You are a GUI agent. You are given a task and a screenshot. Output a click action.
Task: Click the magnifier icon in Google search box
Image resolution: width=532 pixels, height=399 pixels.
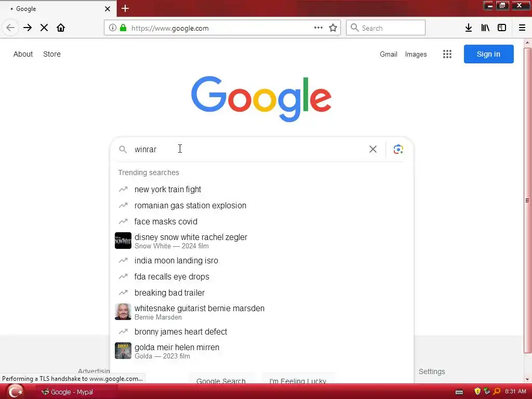(x=123, y=149)
